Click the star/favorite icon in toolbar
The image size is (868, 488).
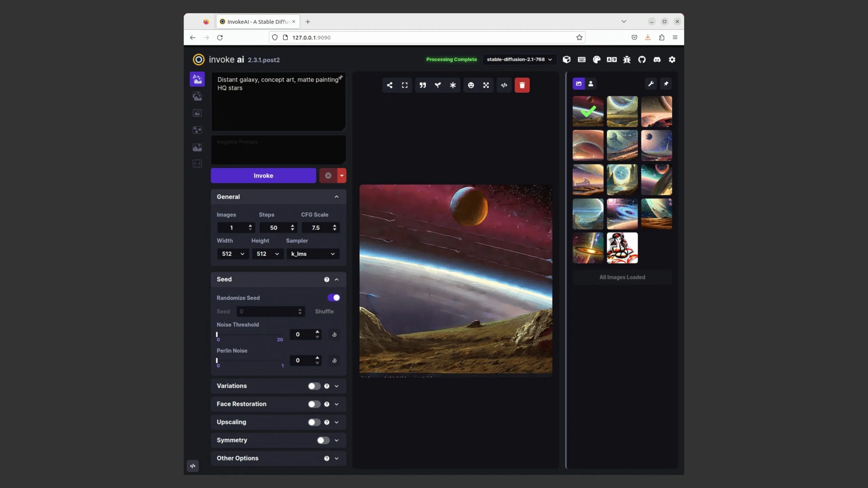pos(453,84)
